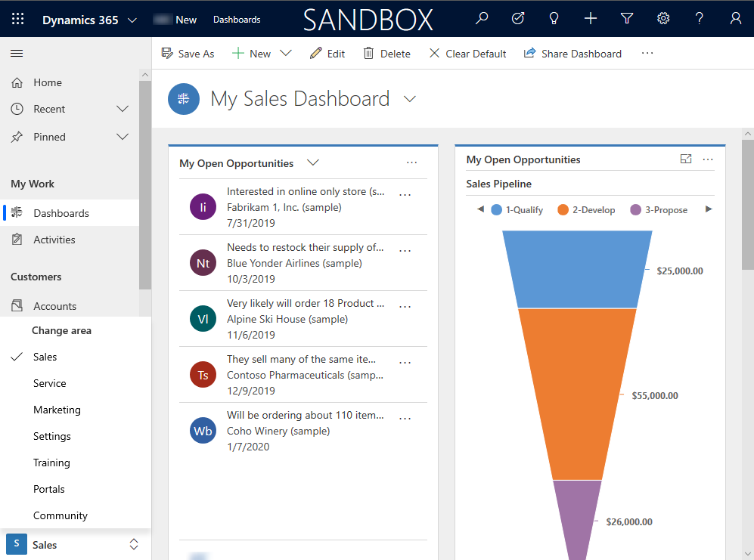
Task: Open the settings gear icon
Action: [663, 19]
